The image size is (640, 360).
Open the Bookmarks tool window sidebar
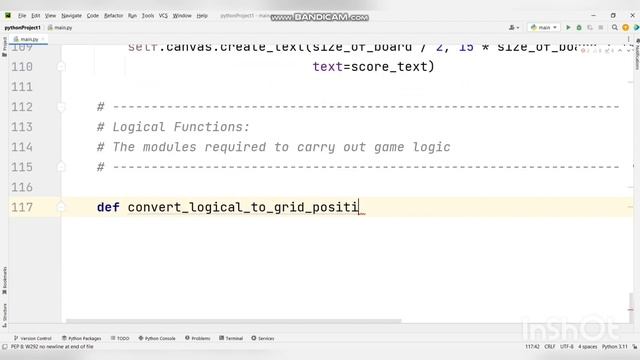click(x=4, y=280)
